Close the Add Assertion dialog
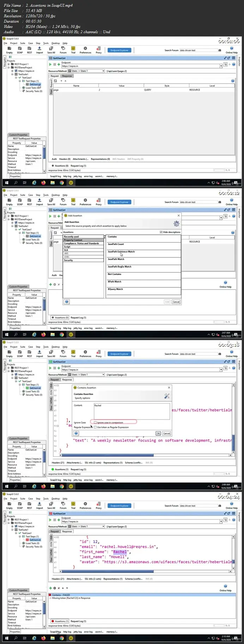The image size is (244, 644). (178, 215)
